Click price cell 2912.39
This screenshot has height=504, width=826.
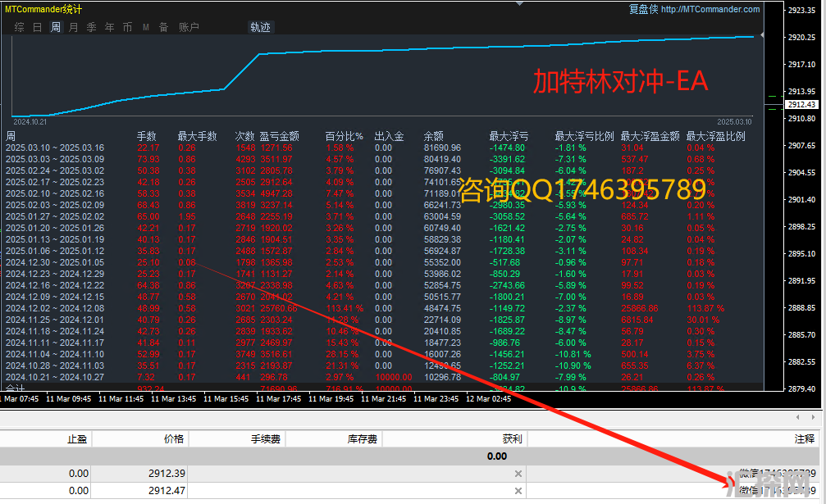coord(167,474)
